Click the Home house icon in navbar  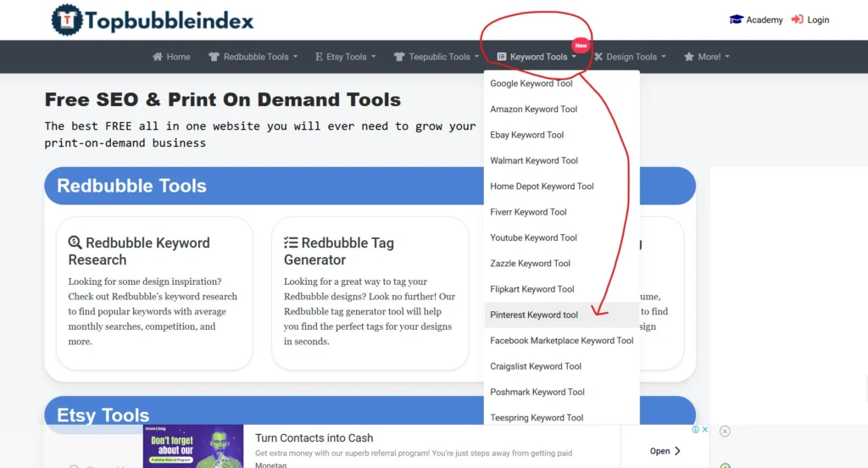click(x=158, y=57)
